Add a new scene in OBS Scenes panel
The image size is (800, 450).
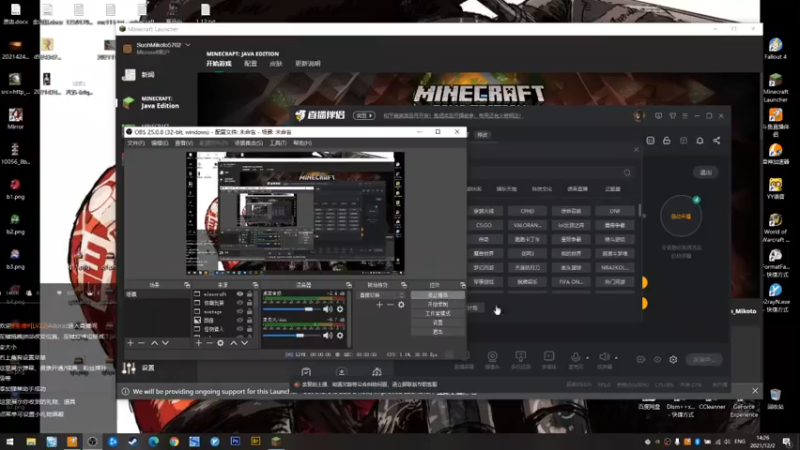click(130, 343)
